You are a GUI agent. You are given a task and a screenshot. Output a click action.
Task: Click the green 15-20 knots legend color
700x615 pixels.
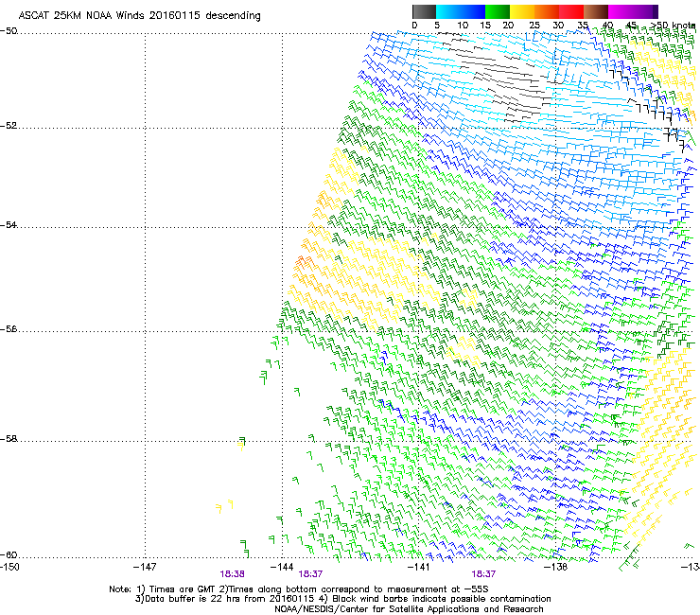498,11
